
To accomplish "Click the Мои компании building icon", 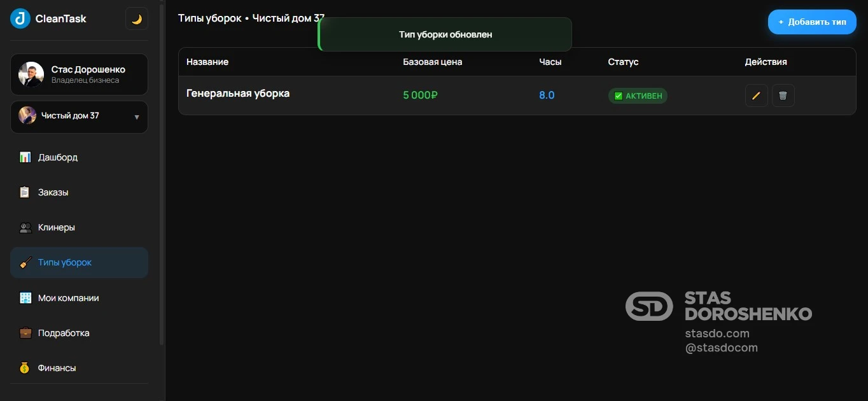I will pos(25,298).
